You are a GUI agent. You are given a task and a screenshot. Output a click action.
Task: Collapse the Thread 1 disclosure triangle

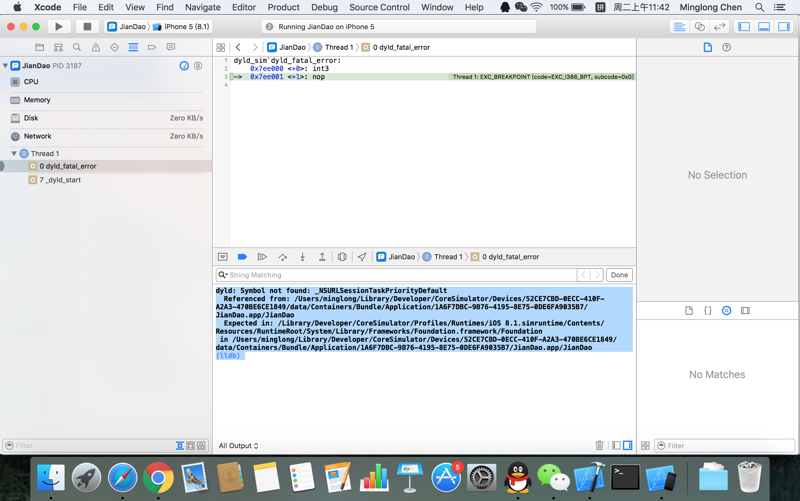point(14,153)
